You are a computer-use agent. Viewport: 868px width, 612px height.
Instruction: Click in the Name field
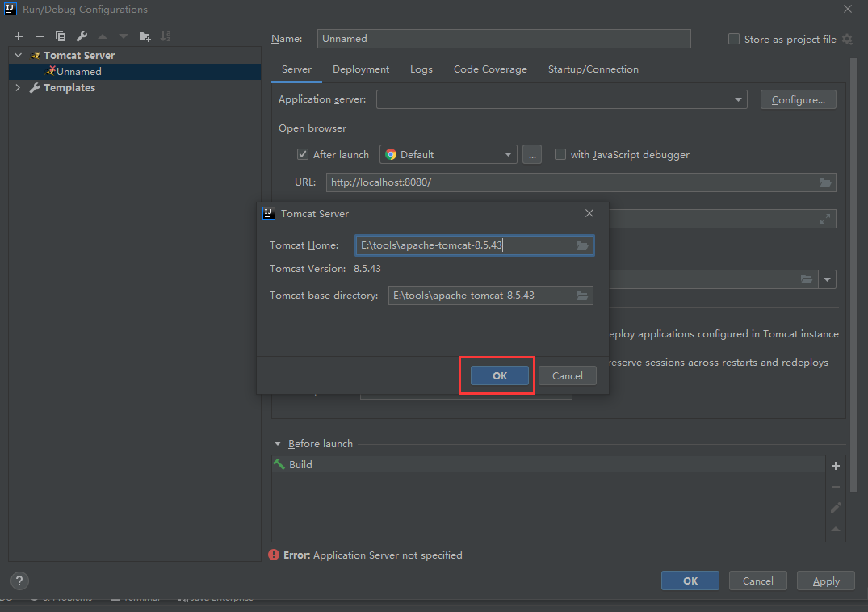tap(504, 39)
